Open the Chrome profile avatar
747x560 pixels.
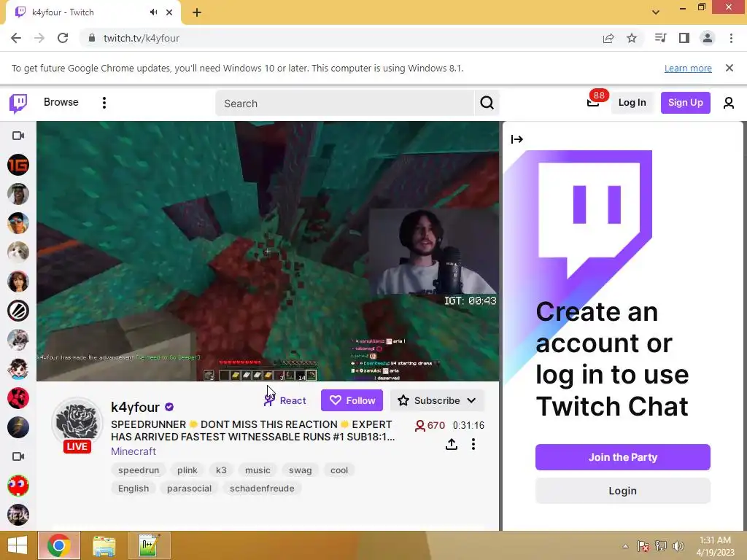pos(708,38)
